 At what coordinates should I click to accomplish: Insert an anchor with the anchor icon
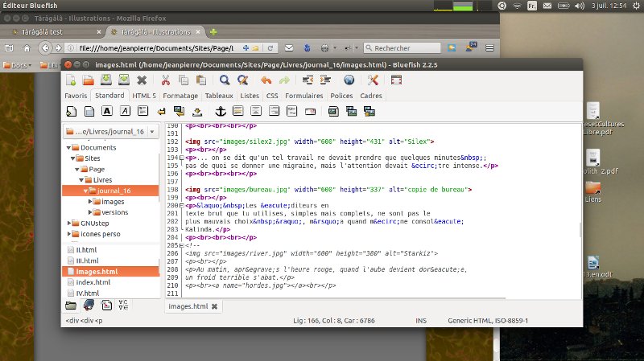pos(221,111)
